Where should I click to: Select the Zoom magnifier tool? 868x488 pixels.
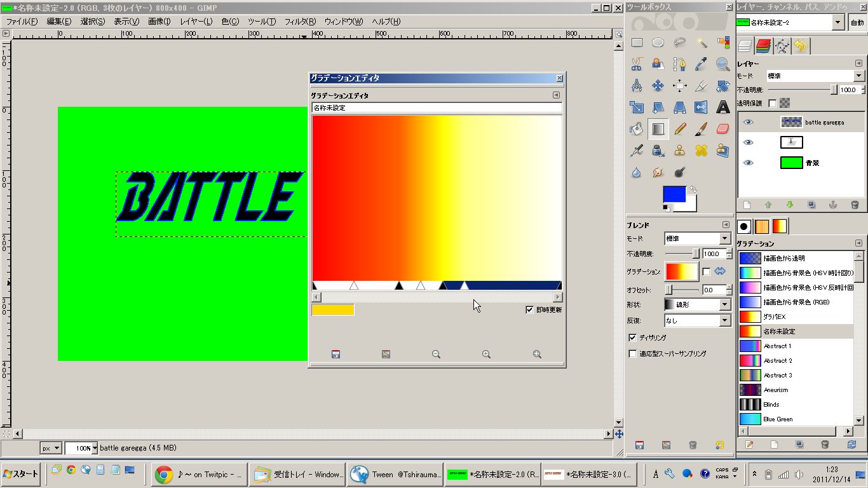click(723, 64)
